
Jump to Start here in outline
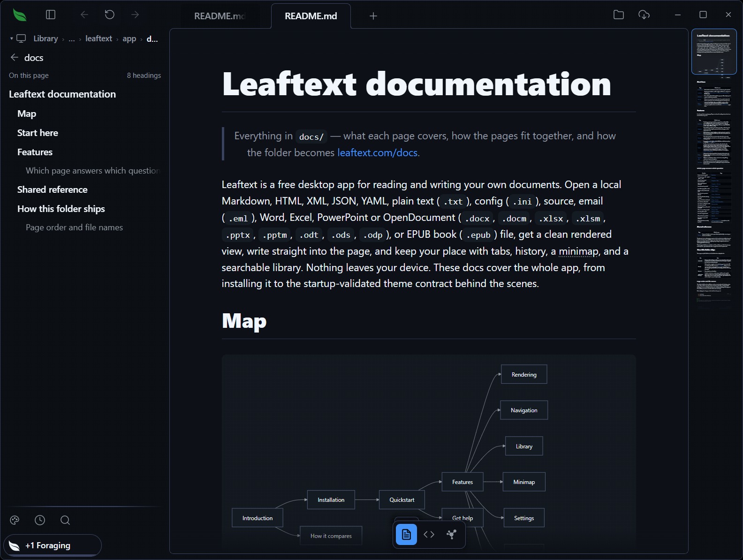[x=38, y=133]
